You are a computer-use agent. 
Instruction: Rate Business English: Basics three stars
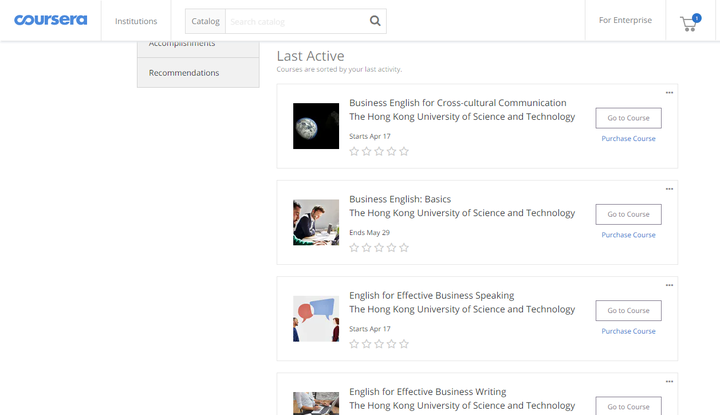(x=379, y=248)
